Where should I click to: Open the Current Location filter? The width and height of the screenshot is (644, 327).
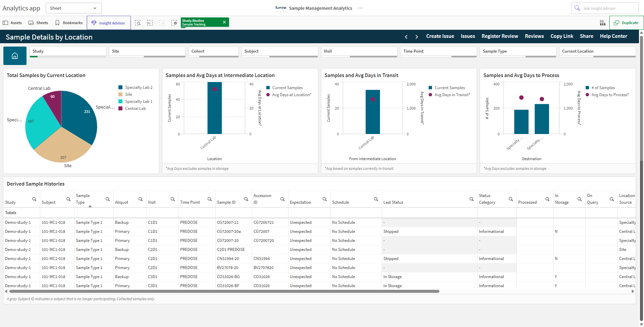click(x=597, y=52)
